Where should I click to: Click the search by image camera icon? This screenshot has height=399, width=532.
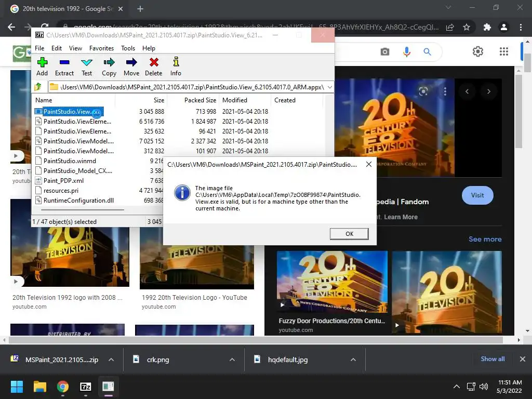[385, 51]
